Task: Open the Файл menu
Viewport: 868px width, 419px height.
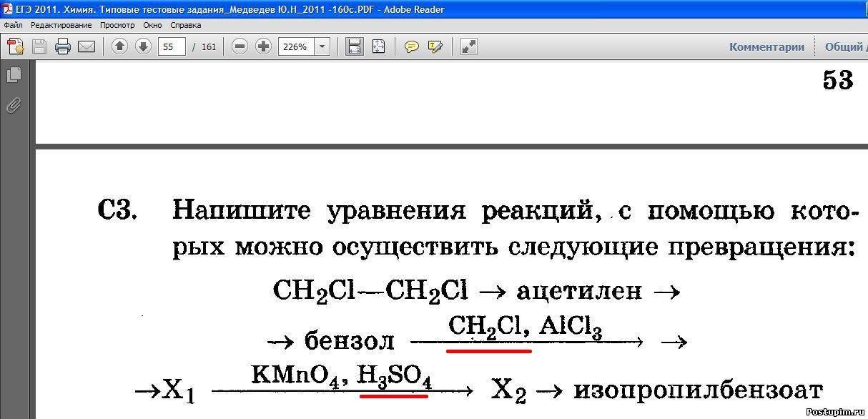Action: point(13,25)
